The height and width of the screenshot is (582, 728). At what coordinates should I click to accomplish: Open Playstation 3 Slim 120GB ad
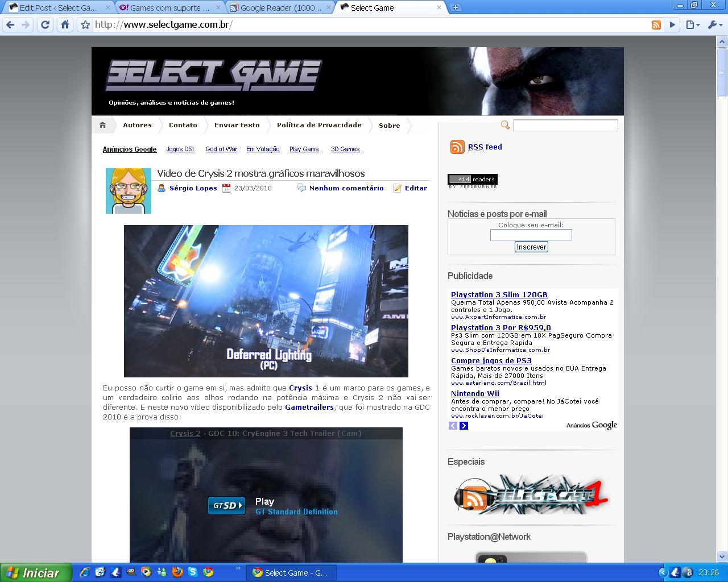[499, 294]
